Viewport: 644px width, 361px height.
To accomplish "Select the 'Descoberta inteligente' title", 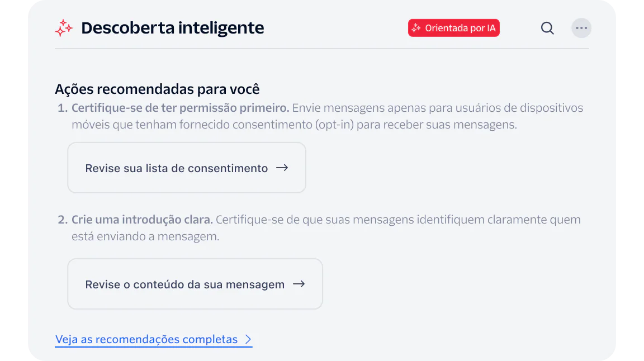I will (x=173, y=27).
